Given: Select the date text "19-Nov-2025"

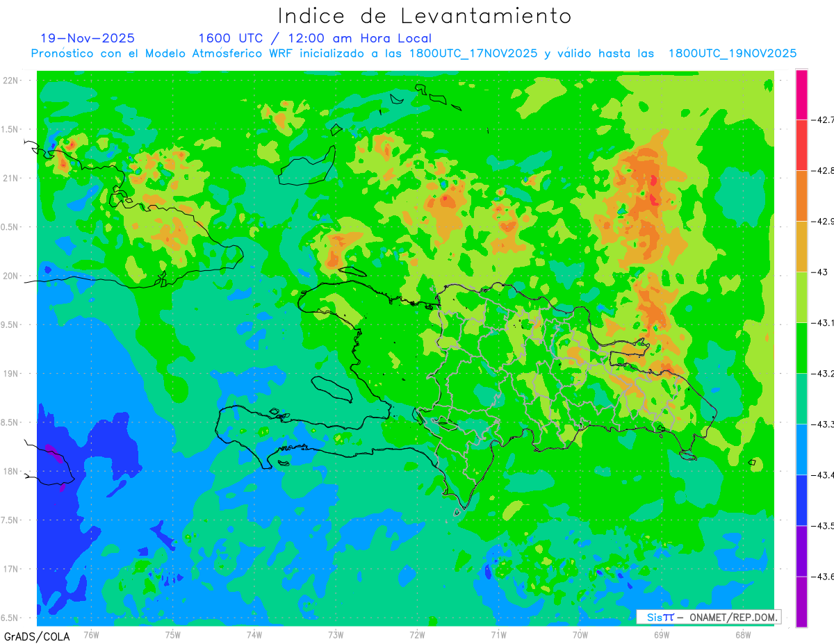Looking at the screenshot, I should point(88,38).
